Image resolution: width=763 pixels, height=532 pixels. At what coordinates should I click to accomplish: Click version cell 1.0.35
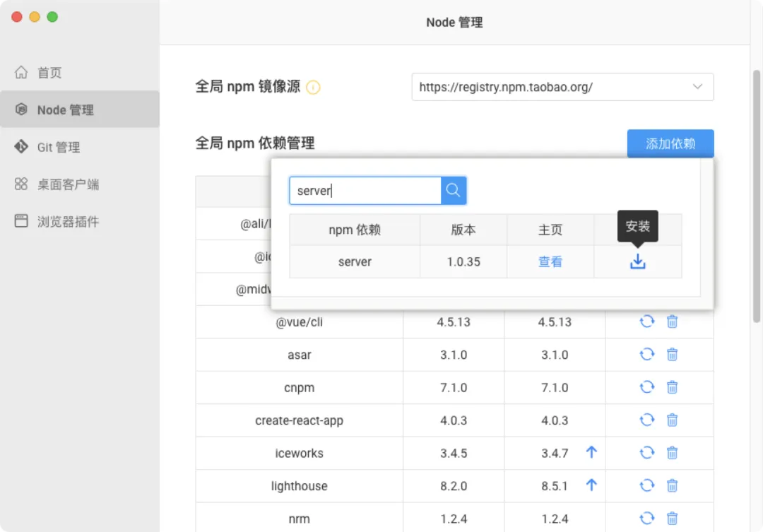(463, 262)
